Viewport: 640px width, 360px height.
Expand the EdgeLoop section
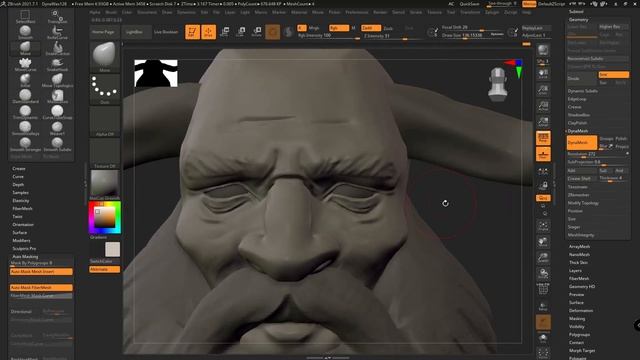pyautogui.click(x=577, y=99)
